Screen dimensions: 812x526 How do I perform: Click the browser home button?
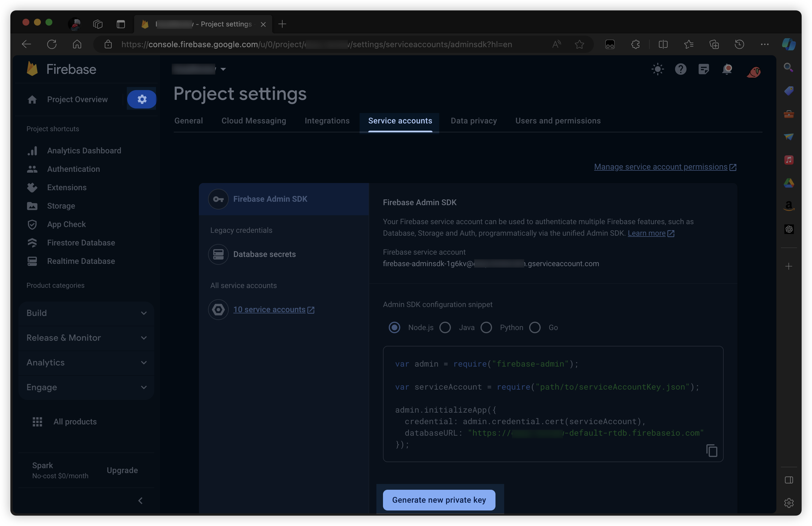click(x=77, y=44)
